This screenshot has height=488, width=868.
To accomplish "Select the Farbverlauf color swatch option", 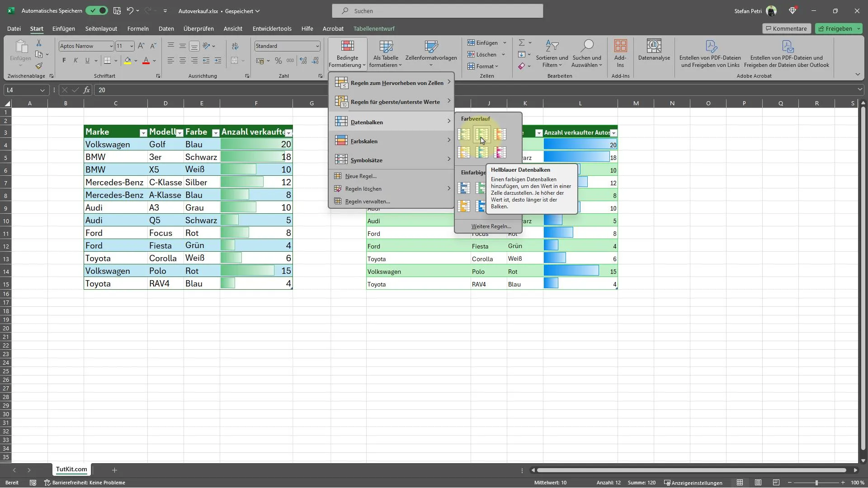I will (x=482, y=133).
